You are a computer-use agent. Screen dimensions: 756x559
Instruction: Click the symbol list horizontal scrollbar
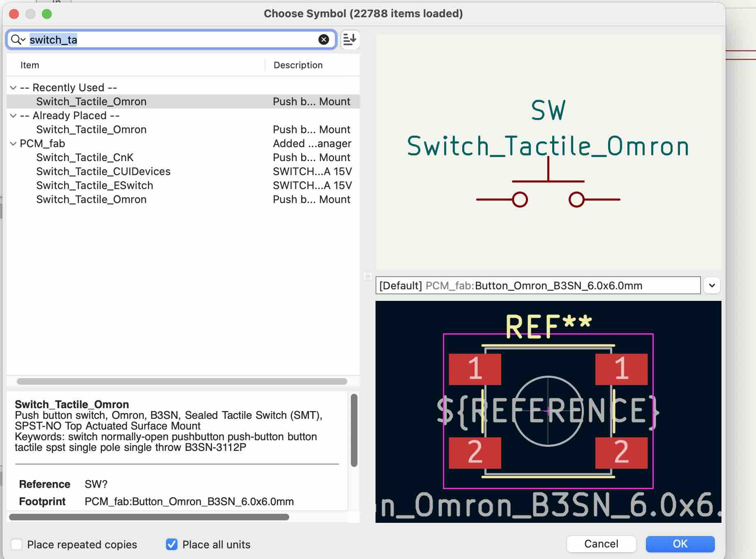pos(182,381)
